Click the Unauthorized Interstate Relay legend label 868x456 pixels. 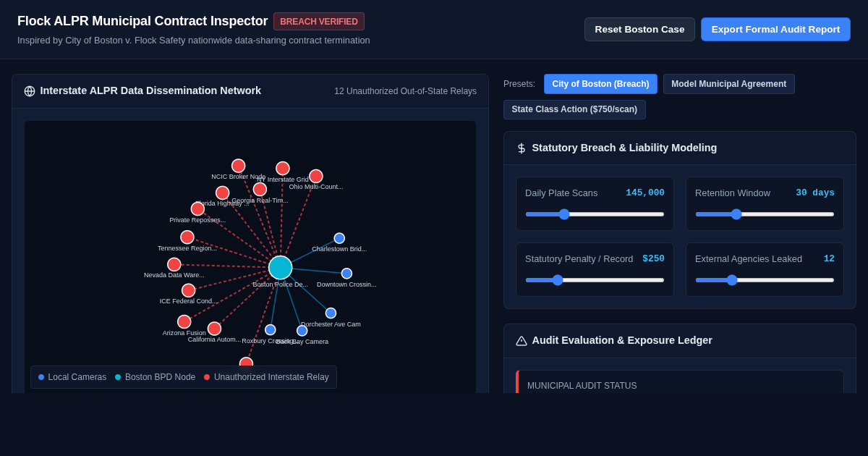271,377
